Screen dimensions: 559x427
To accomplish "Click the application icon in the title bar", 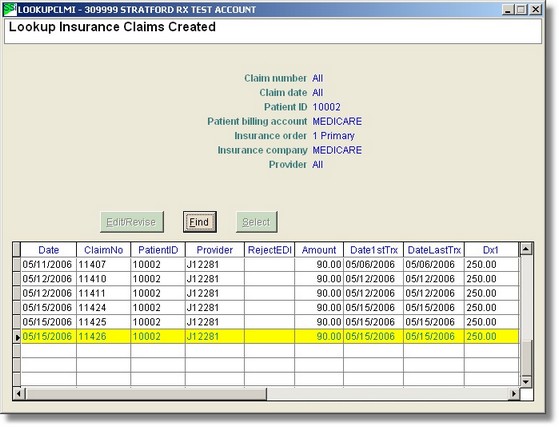I will pos(10,9).
